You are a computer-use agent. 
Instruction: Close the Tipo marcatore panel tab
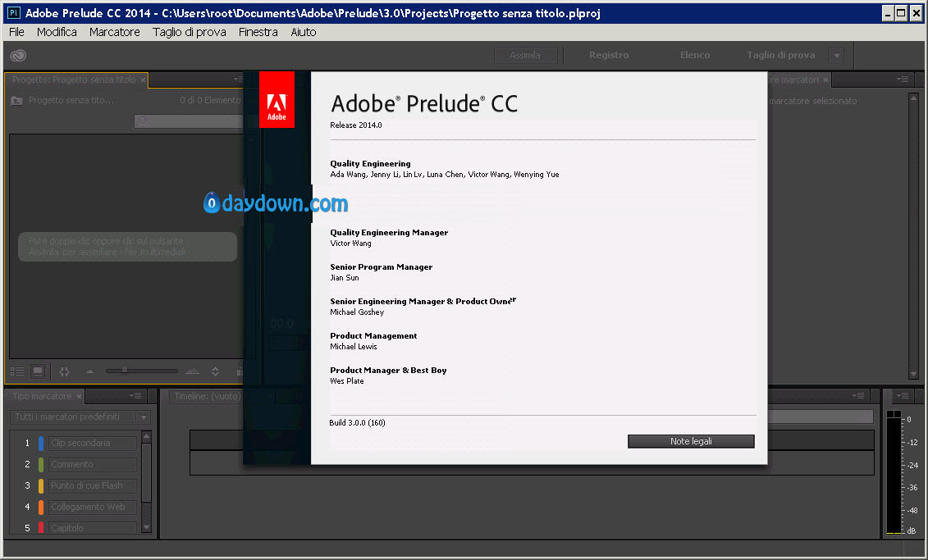pyautogui.click(x=79, y=396)
